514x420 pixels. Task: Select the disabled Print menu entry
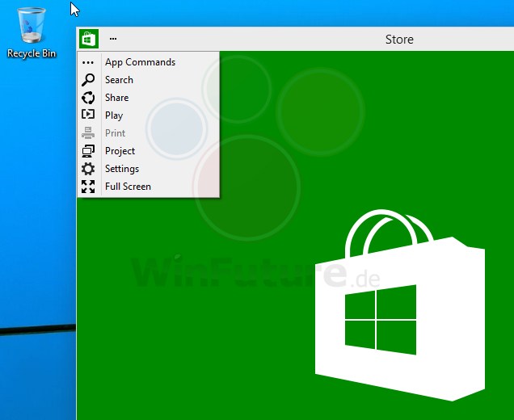[x=149, y=133]
